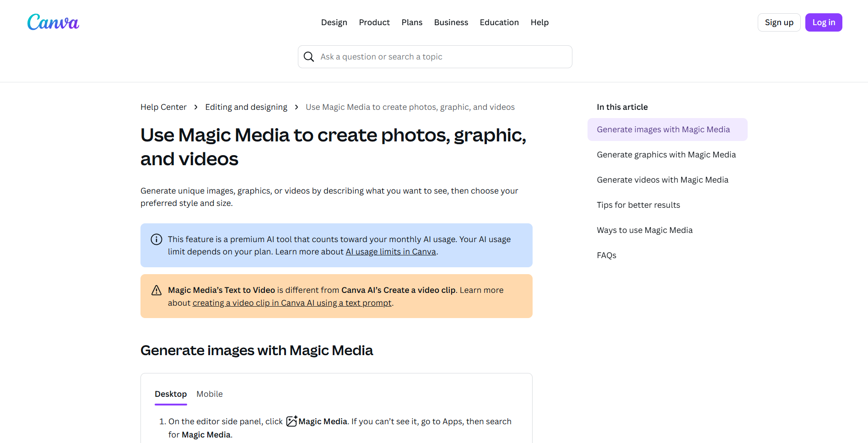The height and width of the screenshot is (443, 868).
Task: Jump to Generate videos with Magic Media
Action: click(662, 180)
